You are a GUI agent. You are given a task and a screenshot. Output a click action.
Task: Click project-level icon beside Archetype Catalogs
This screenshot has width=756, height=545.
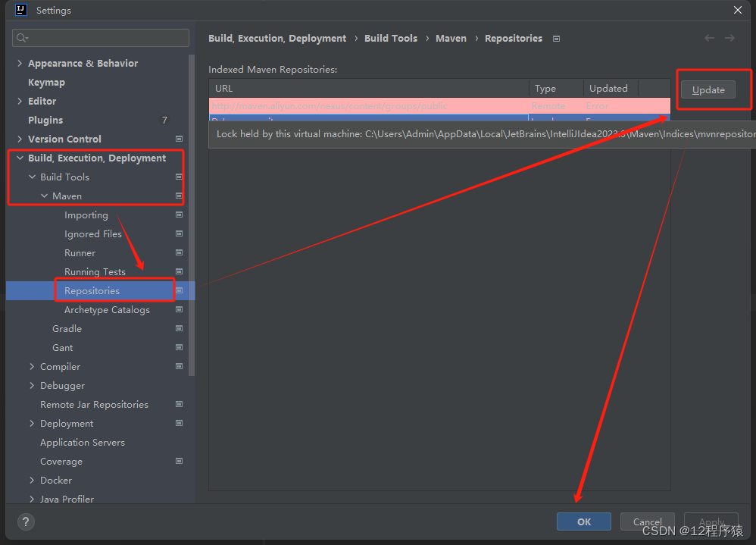click(x=179, y=309)
